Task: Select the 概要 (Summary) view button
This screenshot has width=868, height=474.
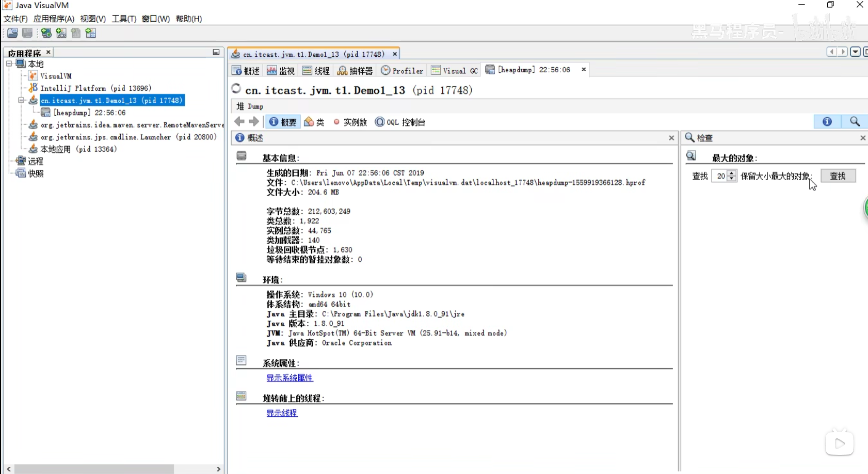Action: (x=283, y=122)
